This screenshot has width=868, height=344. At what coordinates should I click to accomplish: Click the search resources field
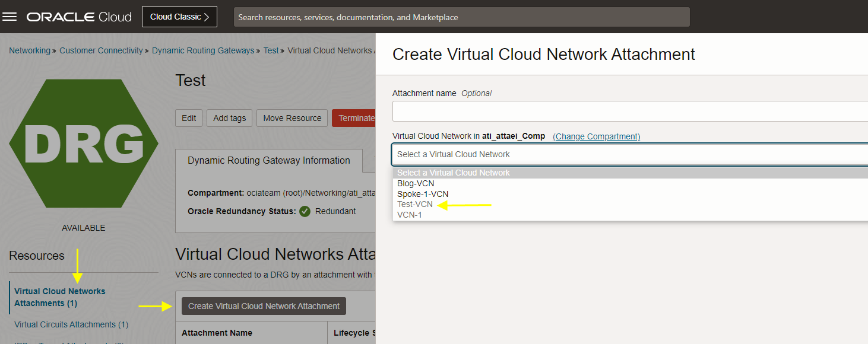pos(461,17)
